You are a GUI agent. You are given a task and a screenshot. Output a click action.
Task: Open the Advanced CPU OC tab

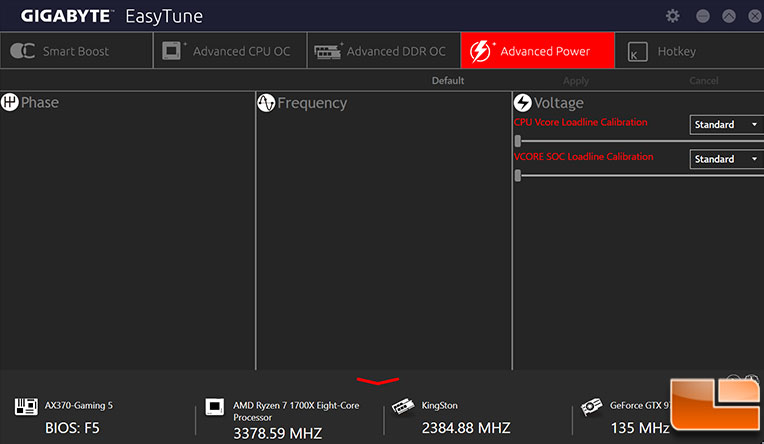230,51
